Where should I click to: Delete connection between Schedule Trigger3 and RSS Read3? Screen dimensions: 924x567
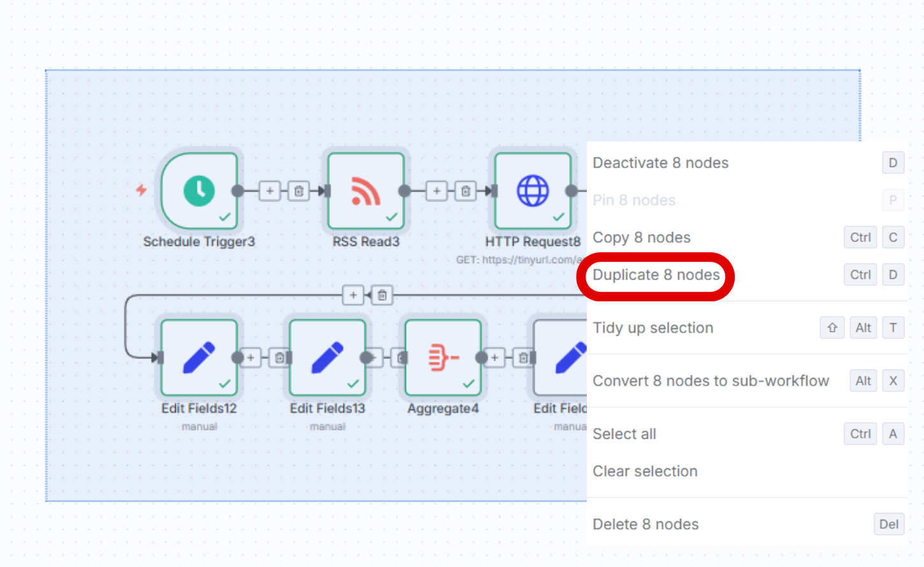tap(299, 191)
